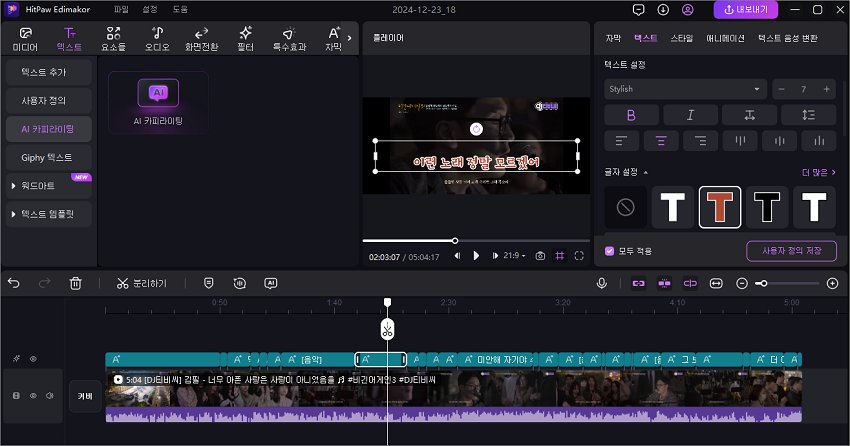Click the undo arrow in timeline toolbar

pyautogui.click(x=14, y=283)
